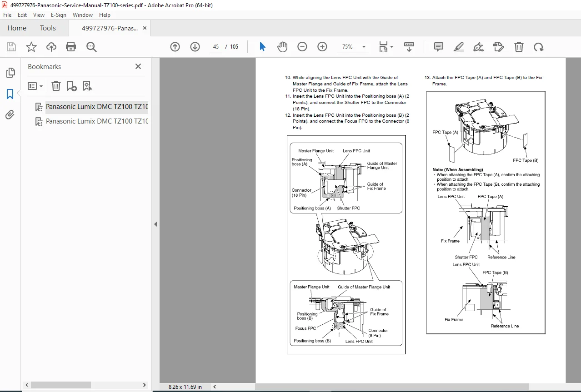581x392 pixels.
Task: Close the Bookmarks panel
Action: click(x=138, y=66)
